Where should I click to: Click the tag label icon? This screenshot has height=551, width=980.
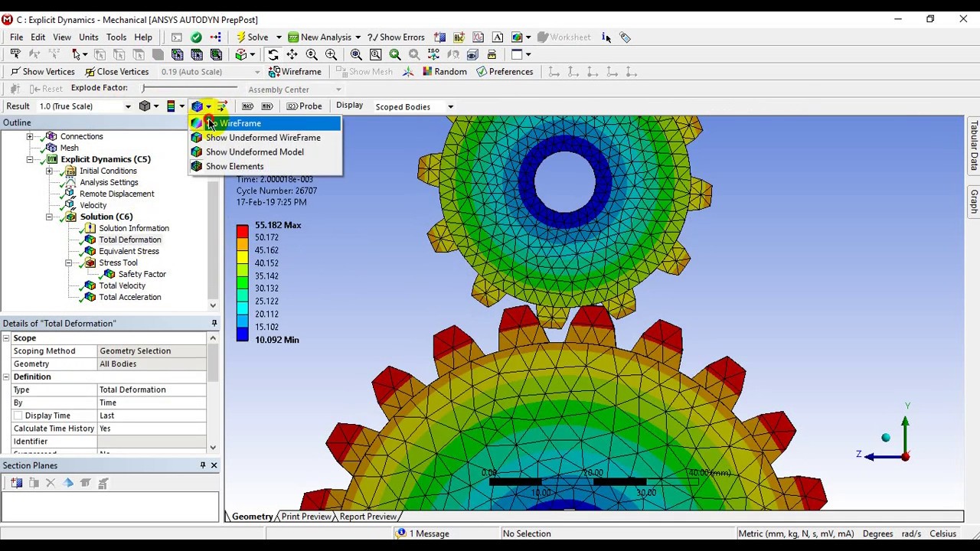tap(625, 37)
